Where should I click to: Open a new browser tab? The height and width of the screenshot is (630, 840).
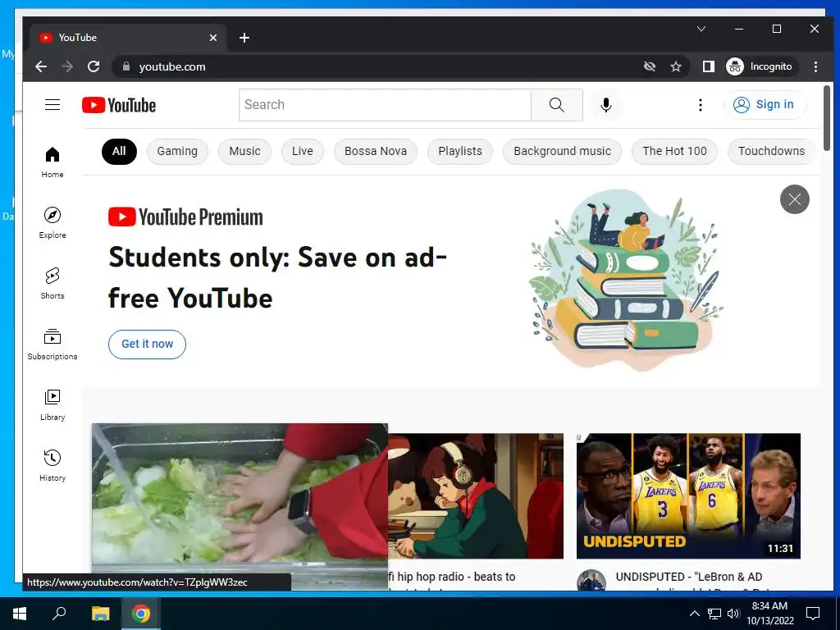[x=244, y=38]
